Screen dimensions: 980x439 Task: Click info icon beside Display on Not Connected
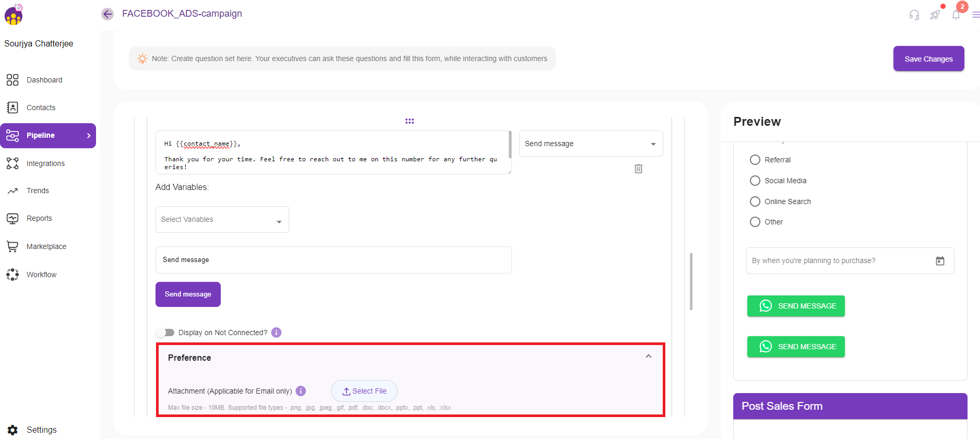277,333
